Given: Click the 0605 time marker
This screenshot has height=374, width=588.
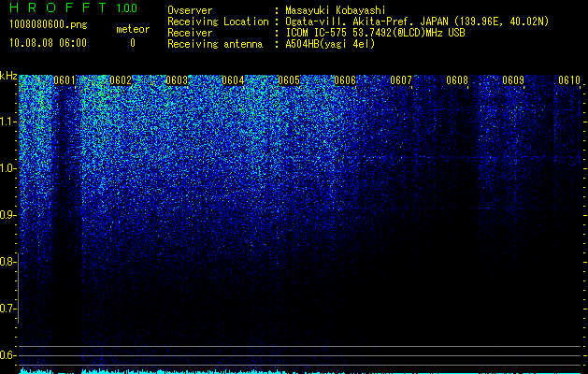Looking at the screenshot, I should (289, 80).
